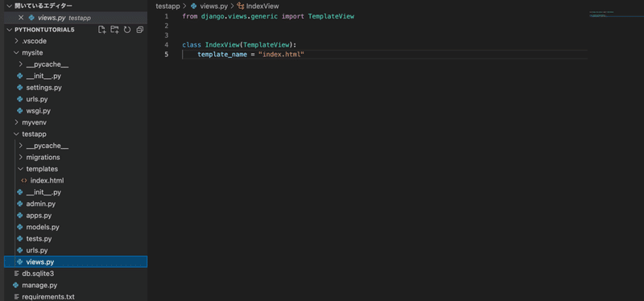Click the HTML icon beside index.html

click(24, 180)
